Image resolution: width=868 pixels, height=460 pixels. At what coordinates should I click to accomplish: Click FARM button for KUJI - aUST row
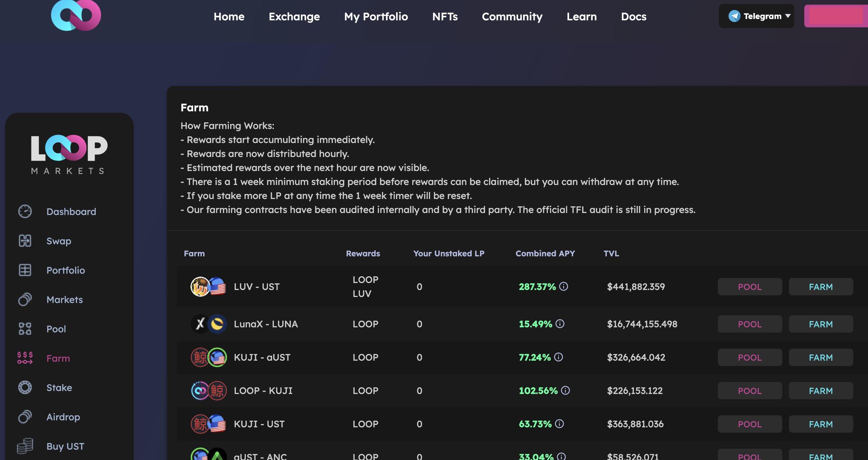(821, 358)
